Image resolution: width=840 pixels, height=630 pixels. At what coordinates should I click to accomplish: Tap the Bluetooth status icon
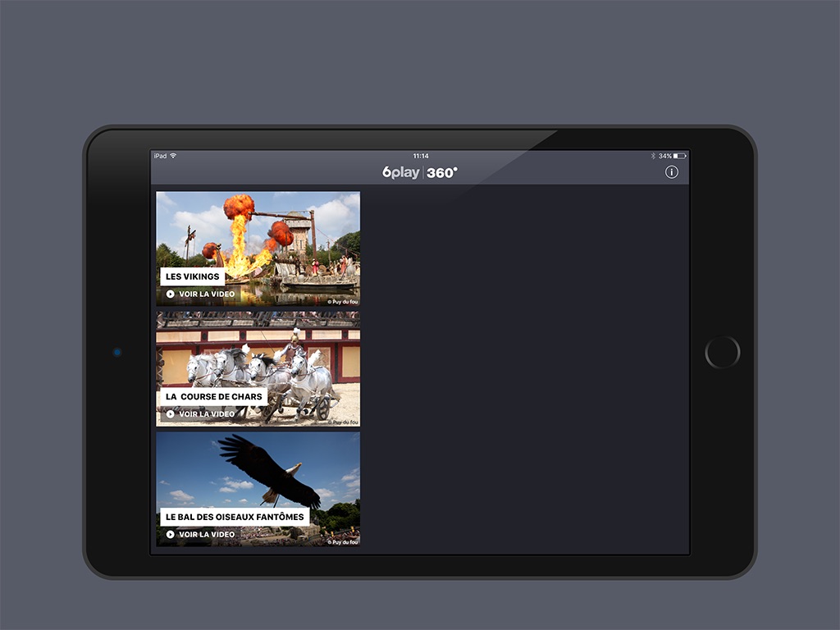[x=653, y=156]
